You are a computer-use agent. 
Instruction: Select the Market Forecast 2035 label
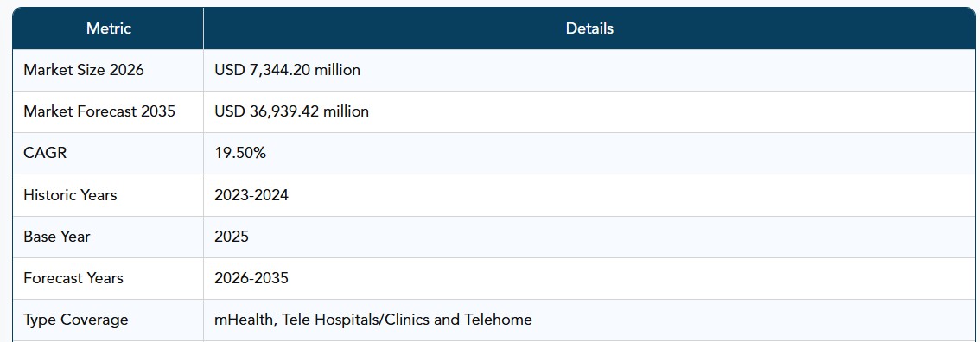click(x=99, y=111)
